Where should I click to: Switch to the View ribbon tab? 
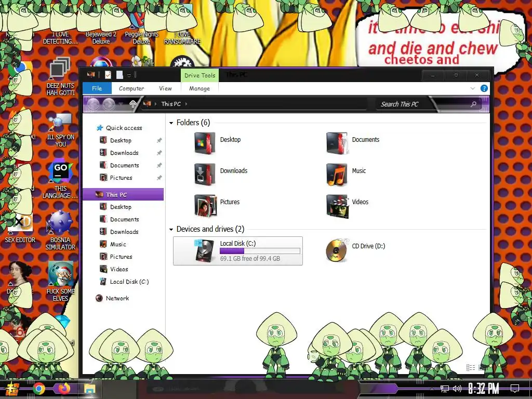tap(165, 88)
